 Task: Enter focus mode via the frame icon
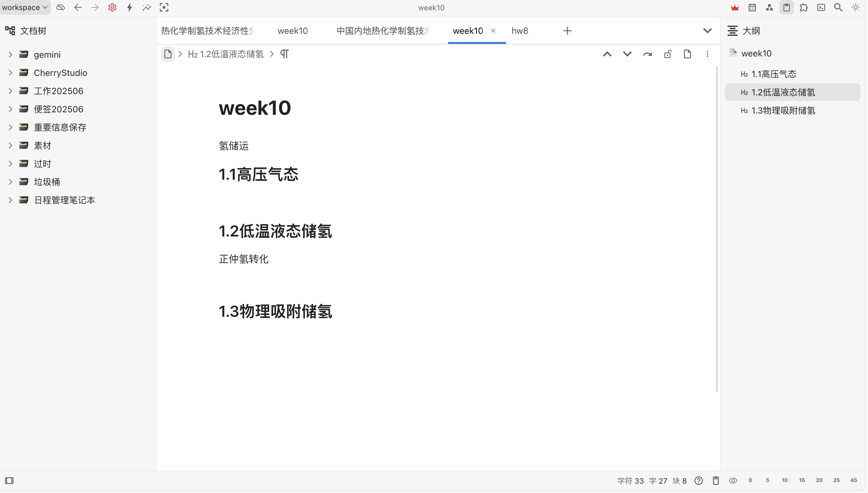(x=164, y=8)
